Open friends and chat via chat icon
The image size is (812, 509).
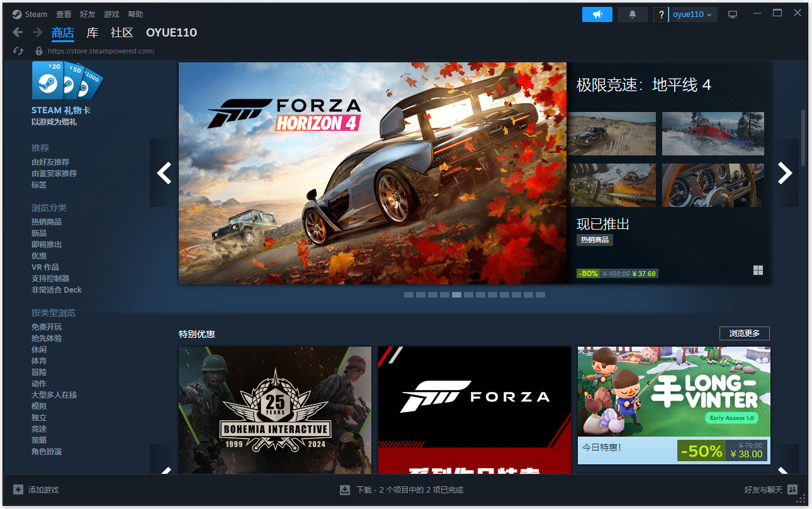792,489
